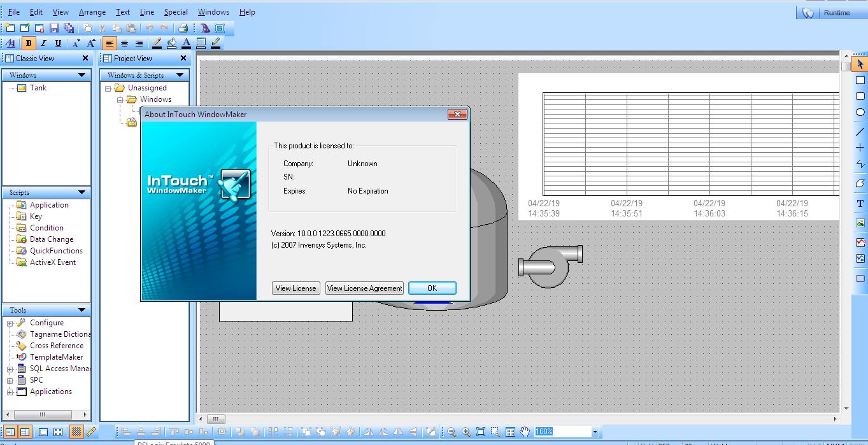Click the Zoom Out magnifier icon

(452, 432)
